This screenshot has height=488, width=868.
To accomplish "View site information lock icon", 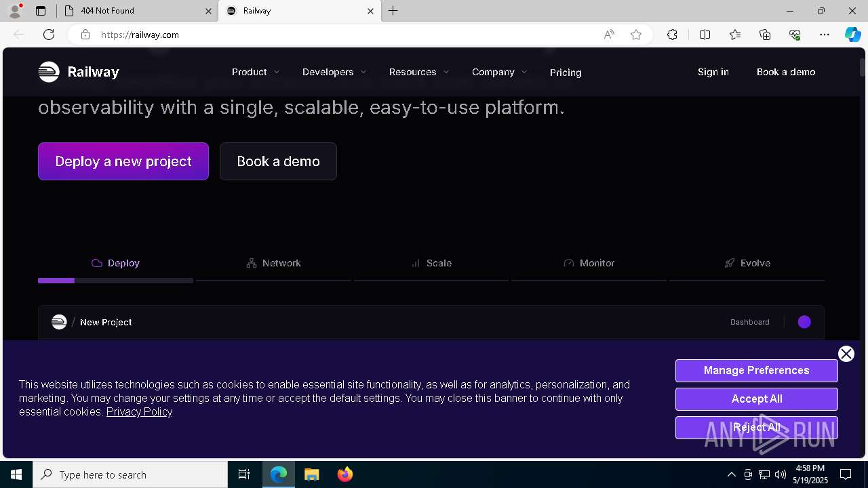I will click(85, 35).
